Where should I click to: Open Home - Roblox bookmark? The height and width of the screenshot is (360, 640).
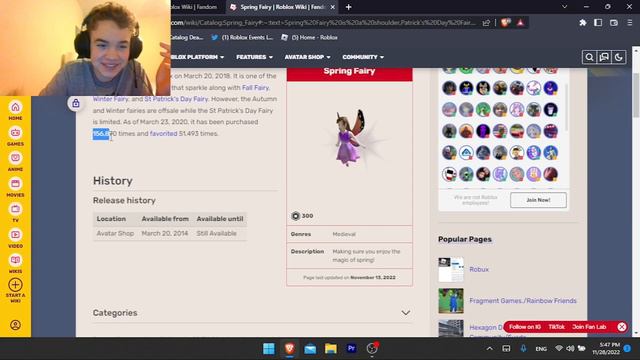(x=309, y=38)
